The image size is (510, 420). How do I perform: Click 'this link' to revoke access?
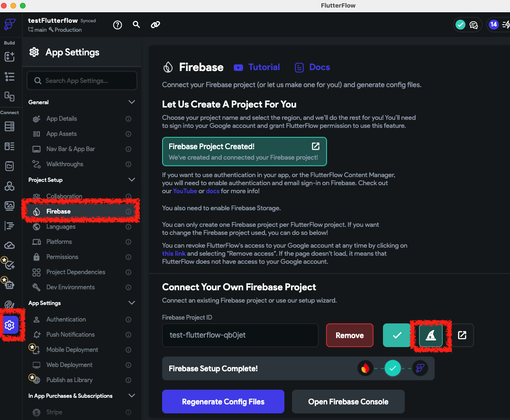tap(173, 253)
